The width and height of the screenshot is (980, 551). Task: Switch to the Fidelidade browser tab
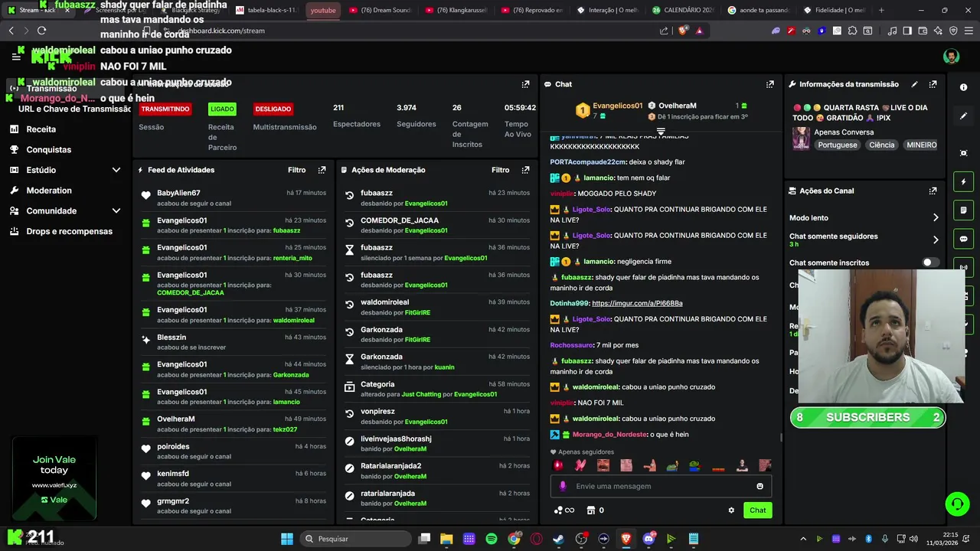pos(834,11)
